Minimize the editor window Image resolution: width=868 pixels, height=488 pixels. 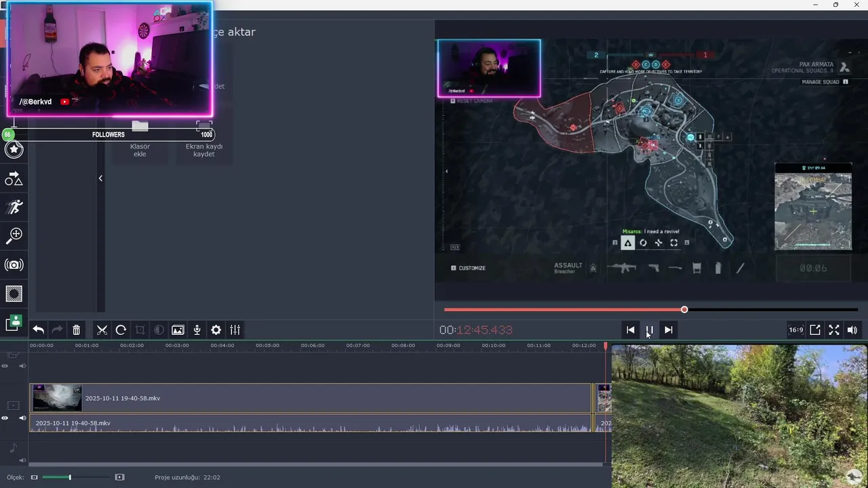coord(815,5)
